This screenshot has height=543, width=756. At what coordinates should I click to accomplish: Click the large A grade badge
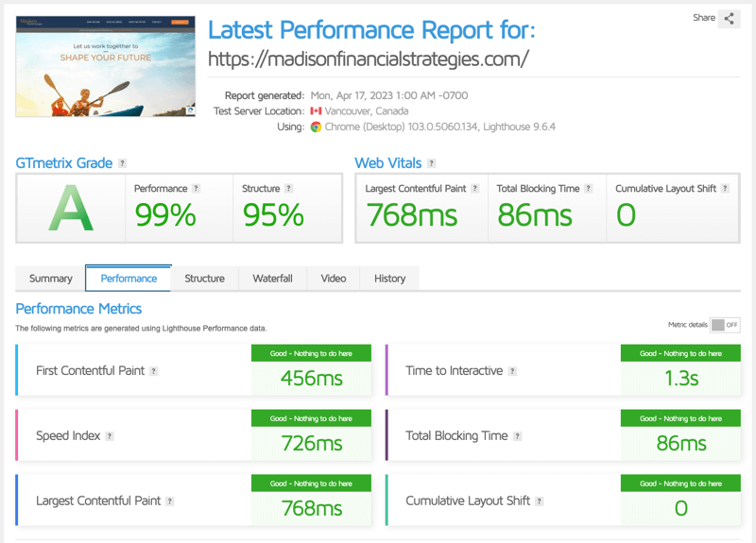71,209
